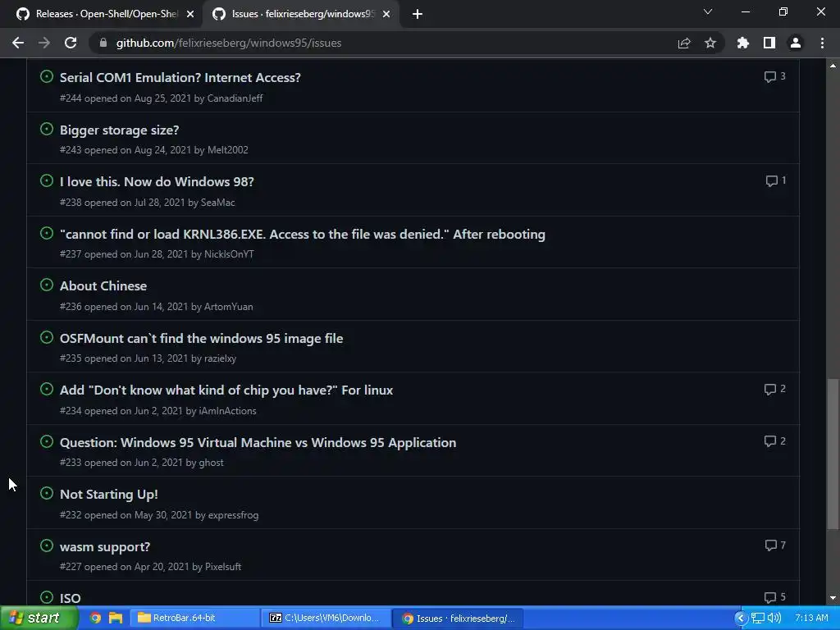Close the Issues windows95 tab

tap(386, 14)
